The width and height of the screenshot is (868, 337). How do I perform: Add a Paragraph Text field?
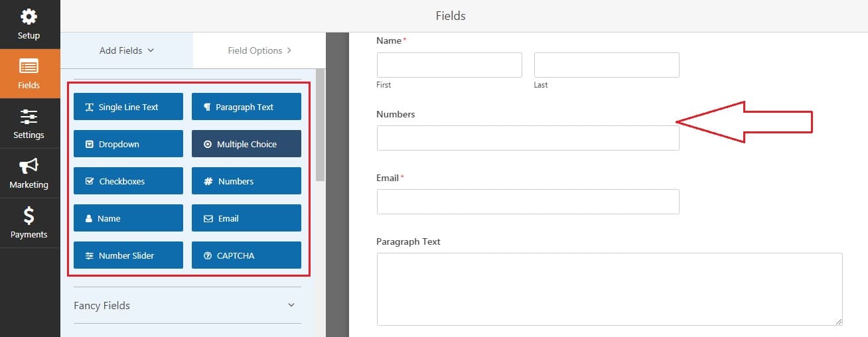[x=246, y=107]
